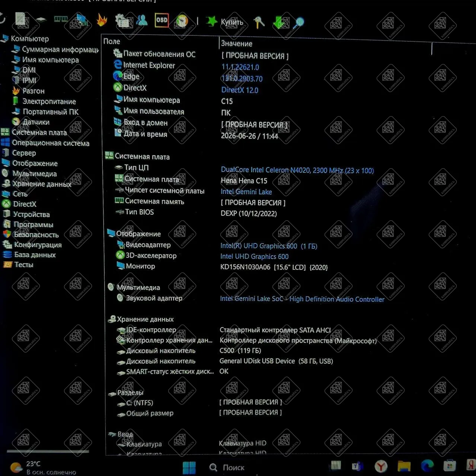Open the weather widget showing 23°C

[43, 468]
